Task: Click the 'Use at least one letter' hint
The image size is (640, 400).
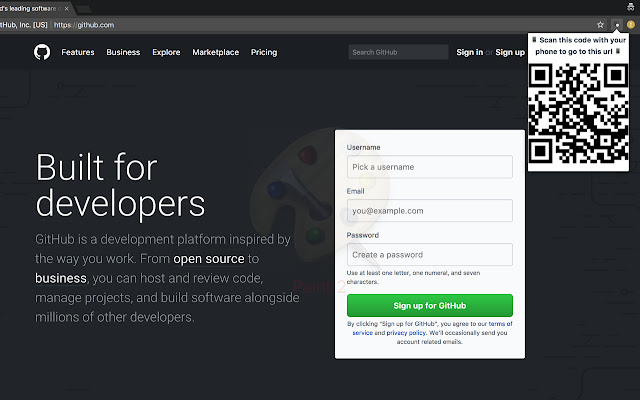Action: (413, 277)
